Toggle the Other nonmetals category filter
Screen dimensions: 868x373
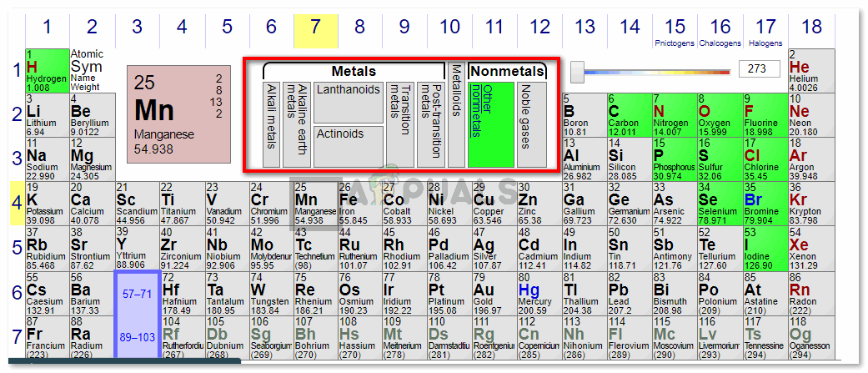[x=490, y=123]
